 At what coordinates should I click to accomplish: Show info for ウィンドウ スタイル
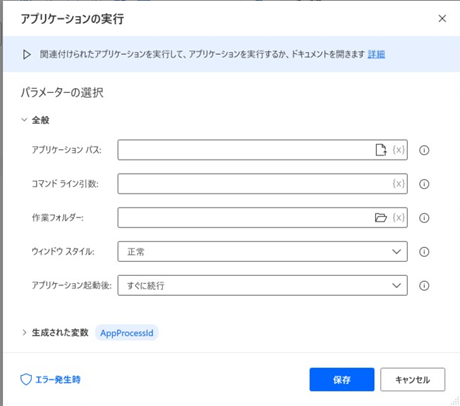[x=424, y=252]
